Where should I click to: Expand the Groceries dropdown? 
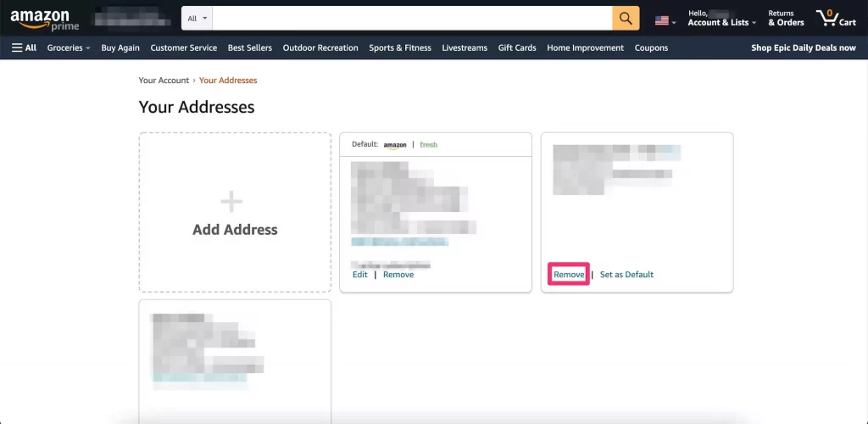click(x=69, y=48)
